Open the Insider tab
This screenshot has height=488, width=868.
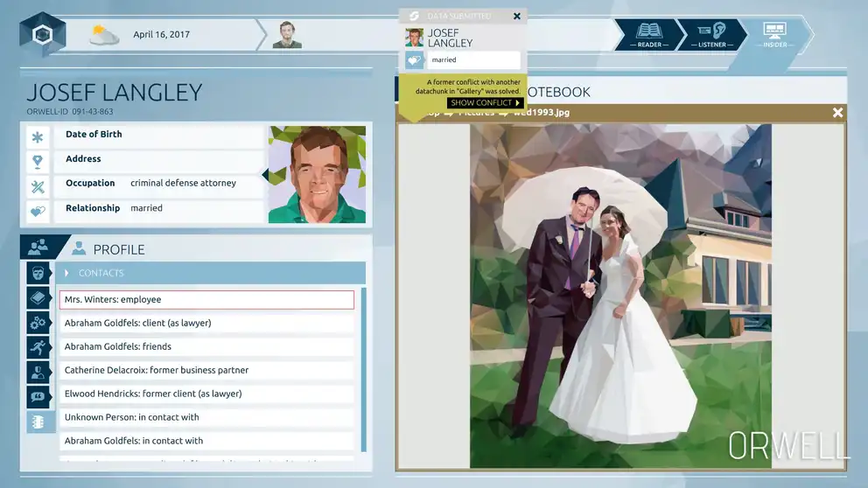tap(774, 34)
